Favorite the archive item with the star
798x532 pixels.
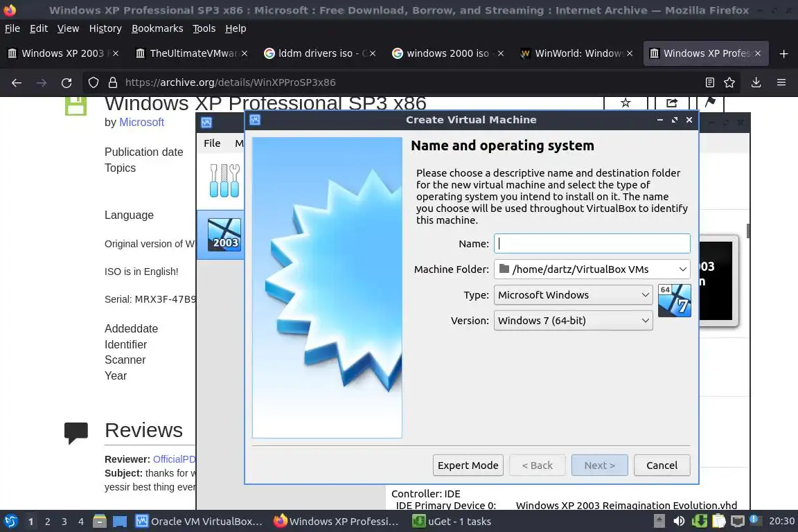click(x=626, y=103)
